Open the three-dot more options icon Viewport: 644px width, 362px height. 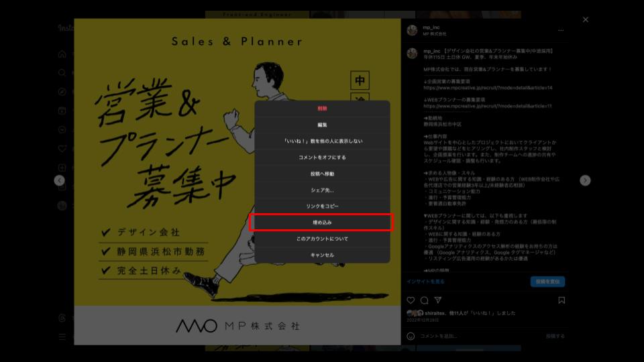point(561,30)
